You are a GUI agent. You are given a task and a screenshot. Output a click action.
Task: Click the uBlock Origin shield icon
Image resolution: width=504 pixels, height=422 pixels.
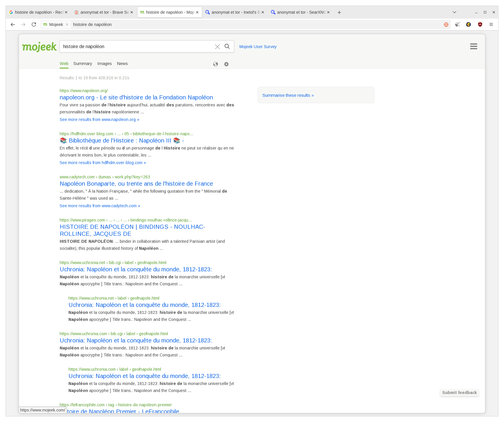point(480,24)
